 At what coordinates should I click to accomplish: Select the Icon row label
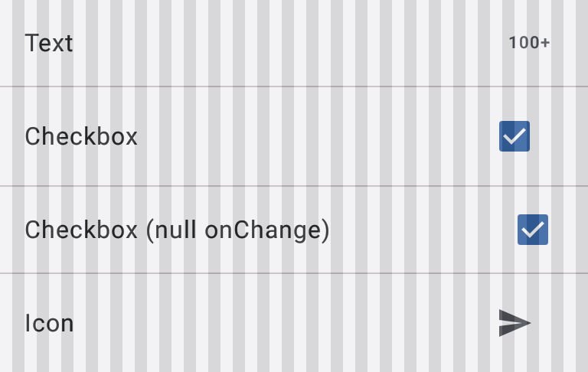[49, 323]
